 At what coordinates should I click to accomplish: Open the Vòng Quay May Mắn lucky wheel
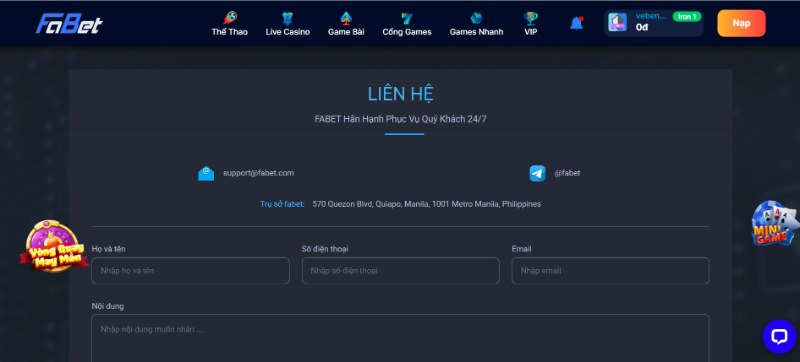(x=53, y=246)
